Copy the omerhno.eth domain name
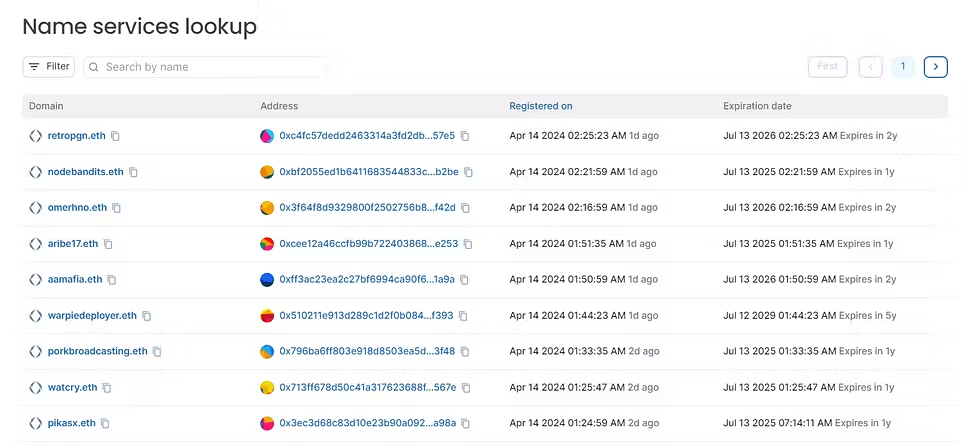 (x=116, y=208)
